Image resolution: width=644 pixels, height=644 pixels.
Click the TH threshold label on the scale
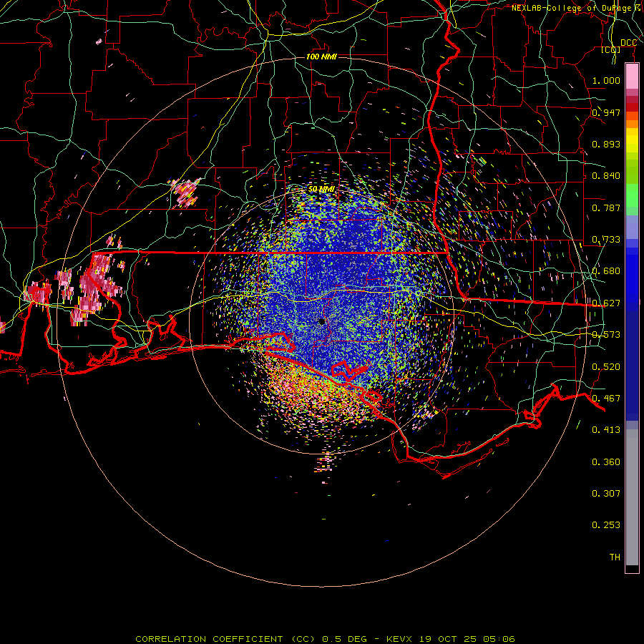coord(615,557)
